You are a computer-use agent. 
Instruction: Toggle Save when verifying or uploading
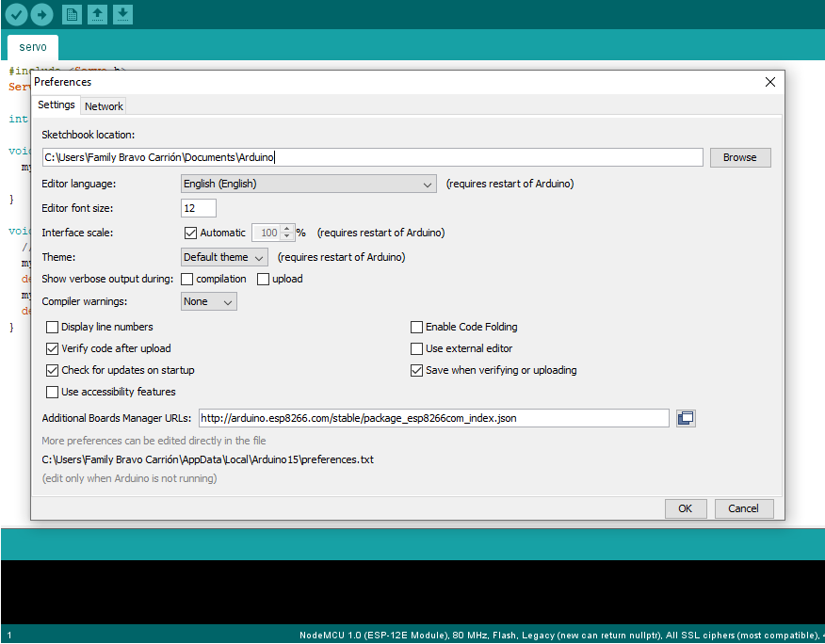click(x=416, y=370)
